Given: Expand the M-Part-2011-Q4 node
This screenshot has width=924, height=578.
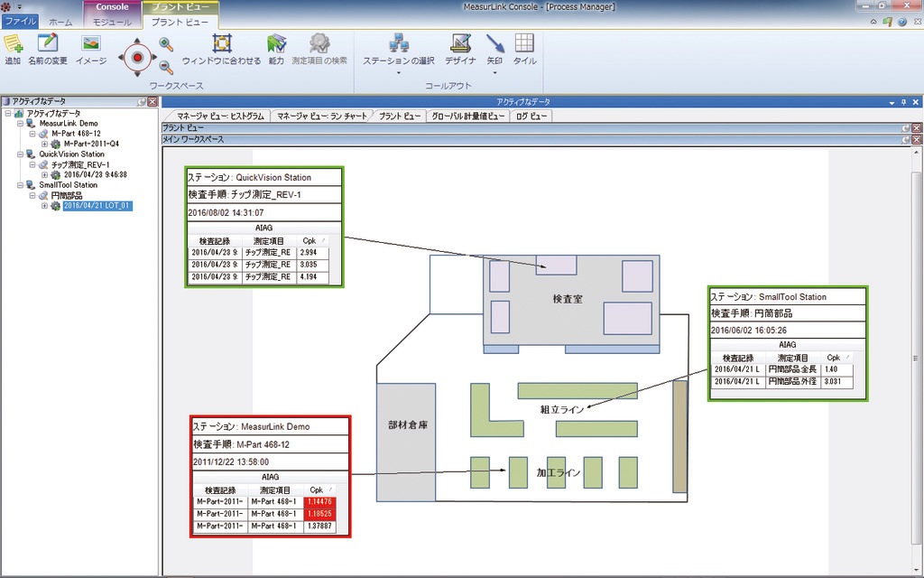Looking at the screenshot, I should tap(45, 144).
